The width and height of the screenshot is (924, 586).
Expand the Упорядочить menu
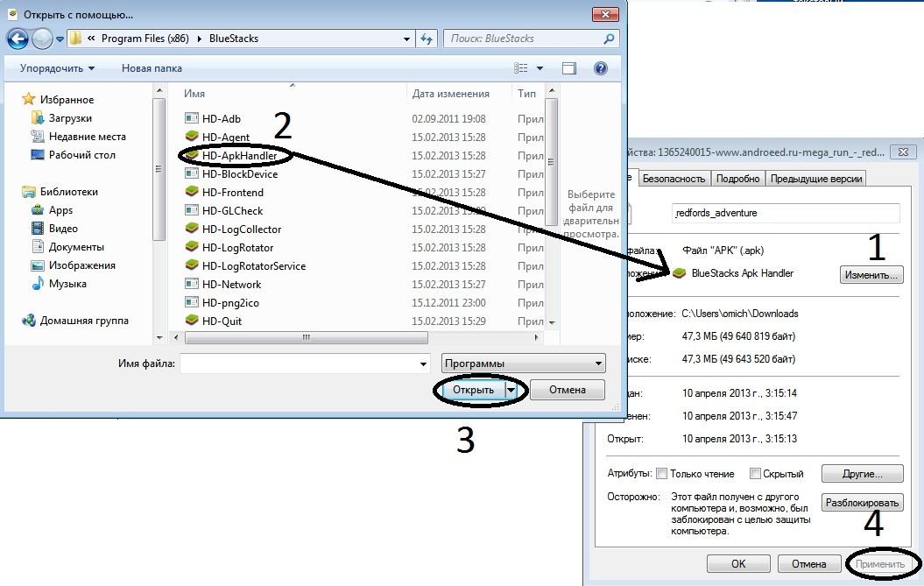[x=57, y=68]
